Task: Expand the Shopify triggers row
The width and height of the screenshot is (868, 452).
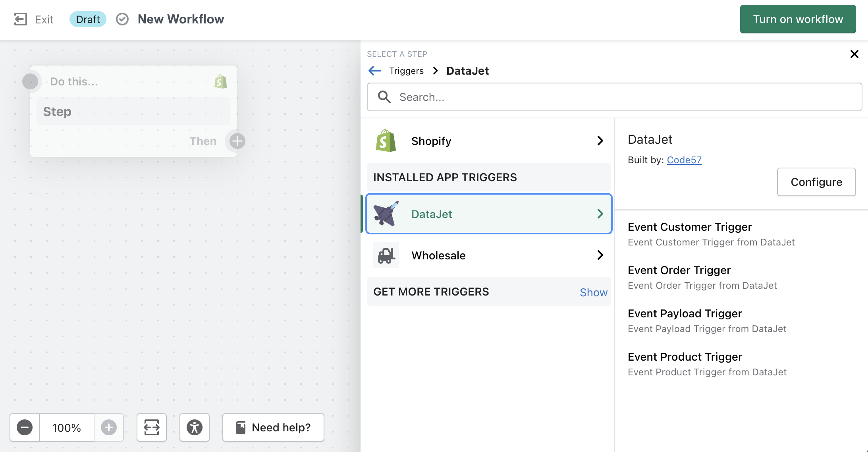Action: pyautogui.click(x=488, y=141)
